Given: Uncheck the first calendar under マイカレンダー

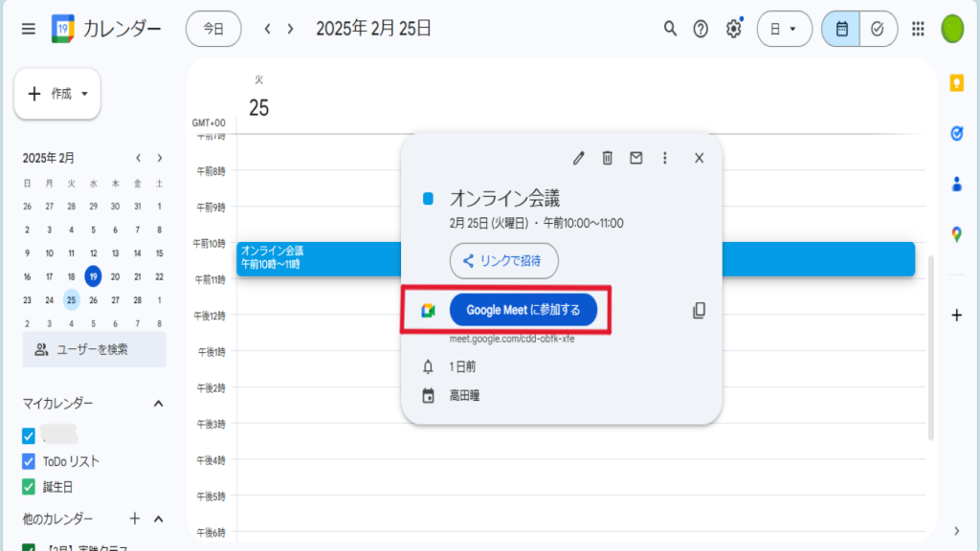Looking at the screenshot, I should 28,435.
